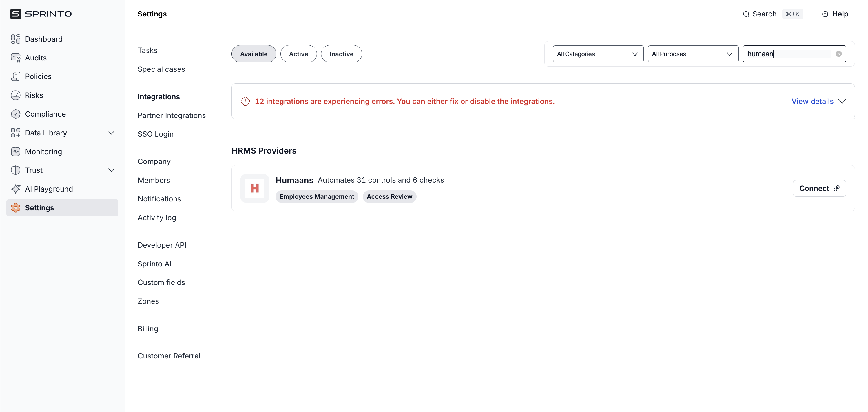868x412 pixels.
Task: Click the Monitoring pulse icon
Action: click(16, 152)
